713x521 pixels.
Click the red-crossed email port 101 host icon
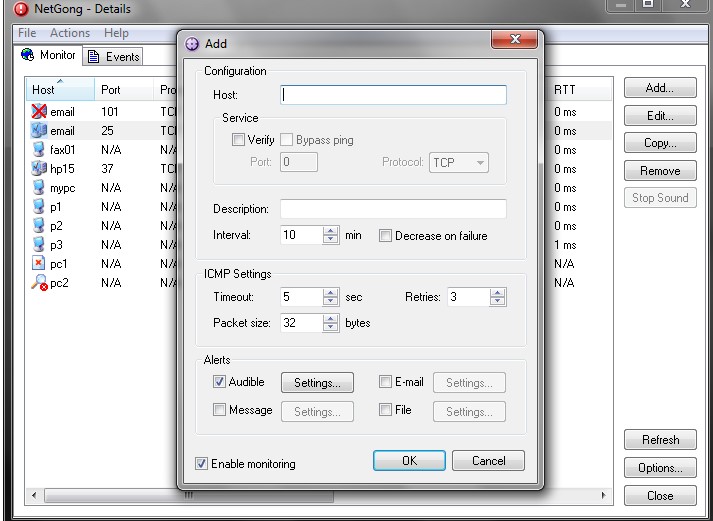tap(39, 111)
